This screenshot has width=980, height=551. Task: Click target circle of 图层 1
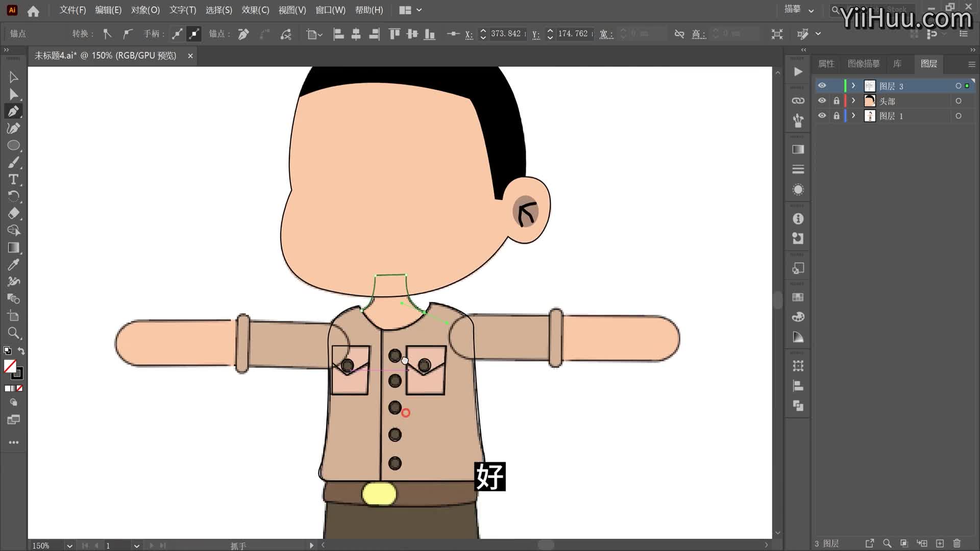[959, 116]
